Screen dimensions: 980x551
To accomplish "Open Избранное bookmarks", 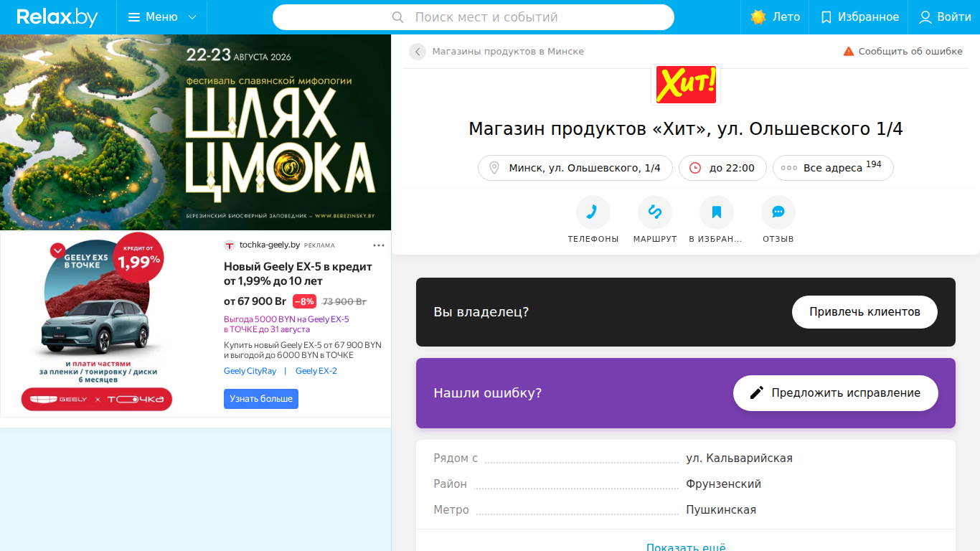I will coord(859,17).
